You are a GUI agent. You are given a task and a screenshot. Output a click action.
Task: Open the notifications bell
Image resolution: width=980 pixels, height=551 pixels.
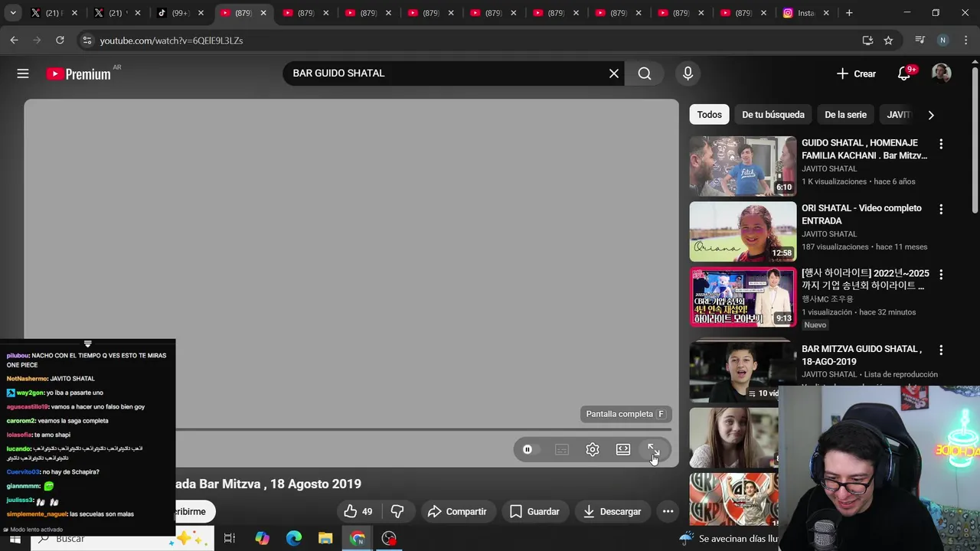point(904,73)
